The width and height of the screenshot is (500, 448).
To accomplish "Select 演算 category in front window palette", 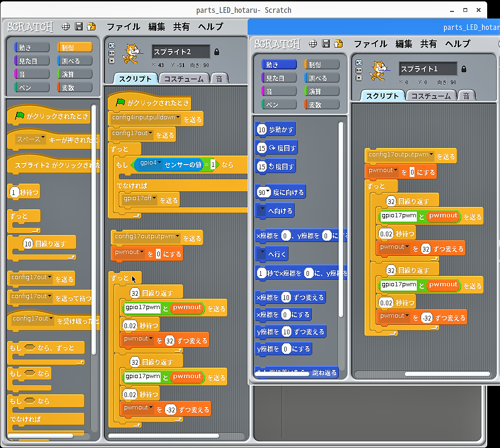I will pos(322,92).
